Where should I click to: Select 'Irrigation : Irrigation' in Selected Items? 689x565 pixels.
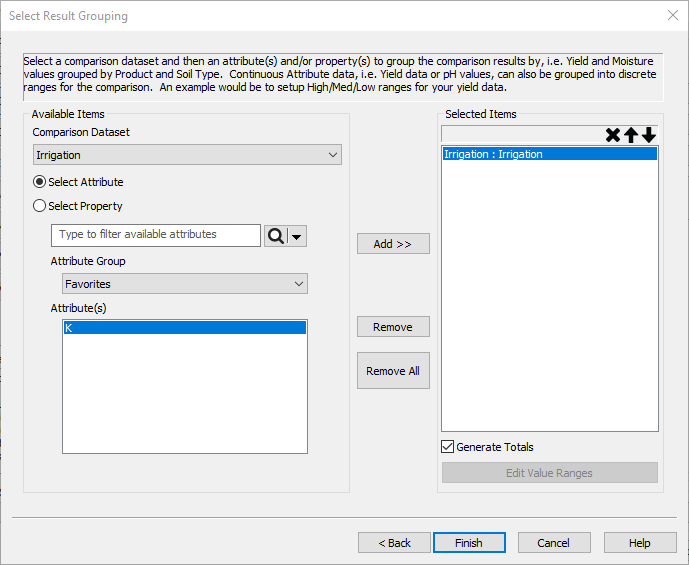550,154
